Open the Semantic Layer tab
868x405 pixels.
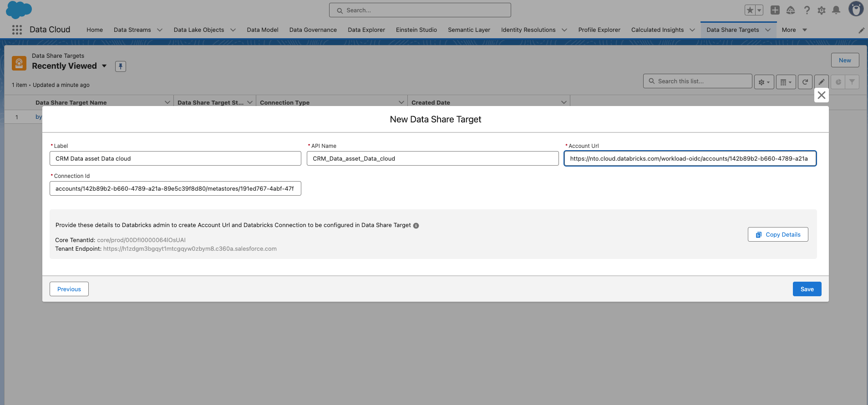click(x=469, y=30)
